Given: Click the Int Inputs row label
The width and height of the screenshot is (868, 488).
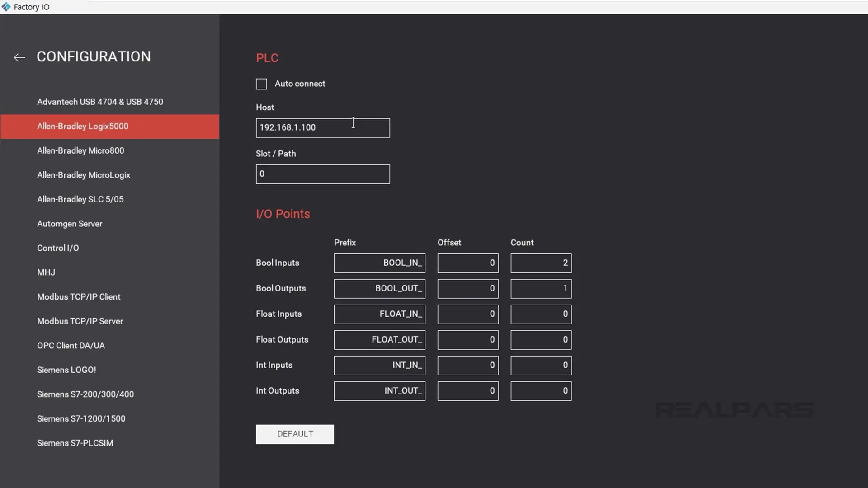Looking at the screenshot, I should 274,366.
